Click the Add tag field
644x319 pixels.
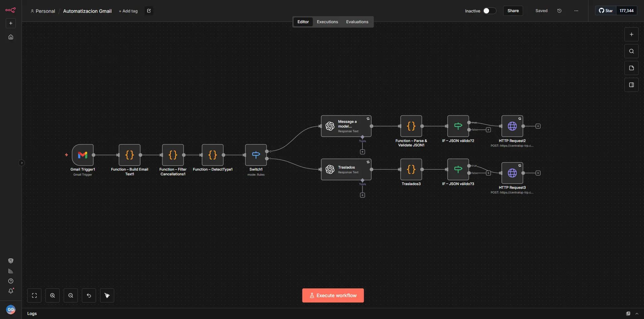coord(128,11)
